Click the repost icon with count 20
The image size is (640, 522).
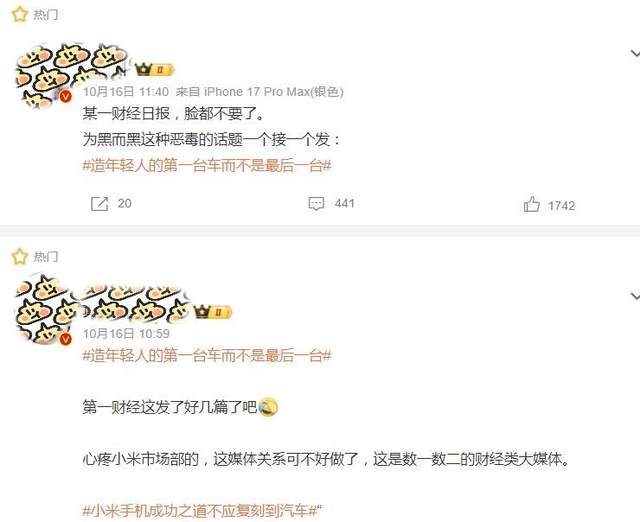tap(100, 204)
